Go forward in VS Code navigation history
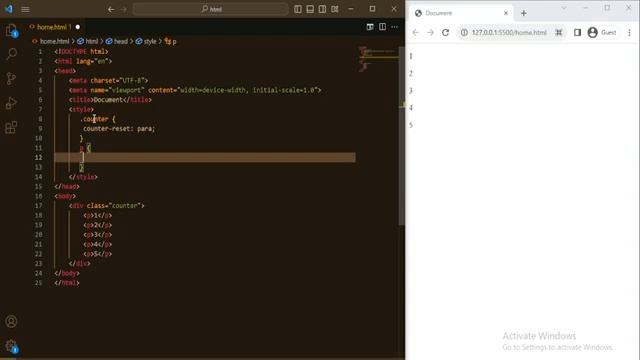Viewport: 640px width, 360px height. 124,9
